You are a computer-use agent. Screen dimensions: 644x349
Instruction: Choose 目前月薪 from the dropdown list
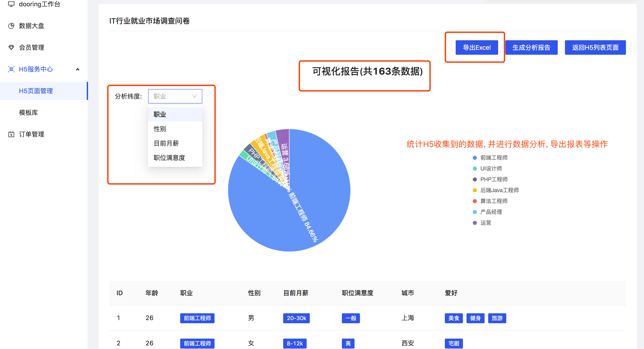tap(166, 143)
